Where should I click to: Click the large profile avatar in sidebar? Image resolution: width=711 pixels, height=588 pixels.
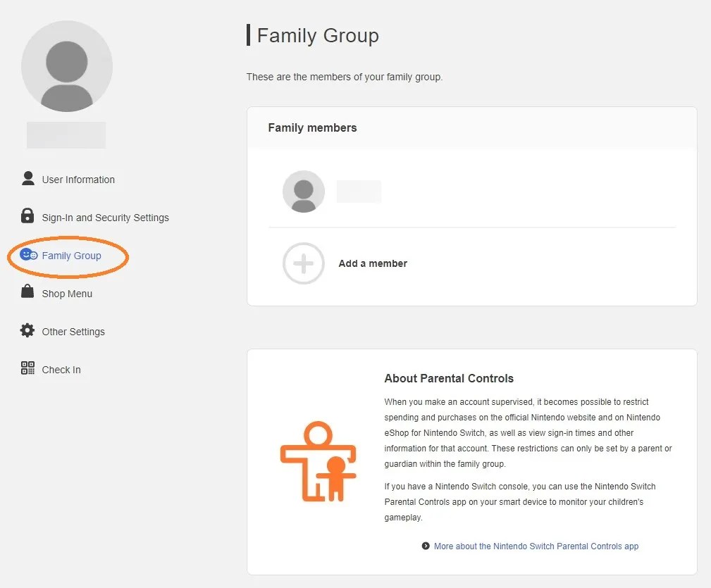click(x=67, y=66)
